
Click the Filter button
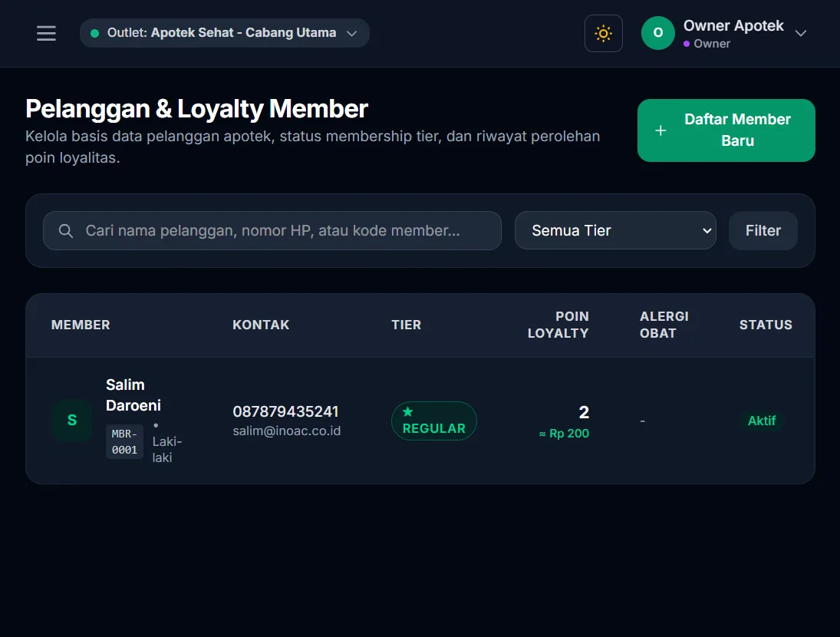coord(763,230)
